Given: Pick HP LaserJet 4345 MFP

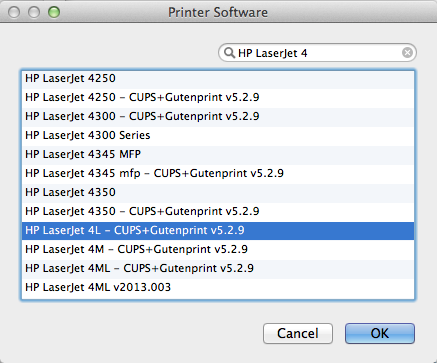Looking at the screenshot, I should click(x=218, y=154).
